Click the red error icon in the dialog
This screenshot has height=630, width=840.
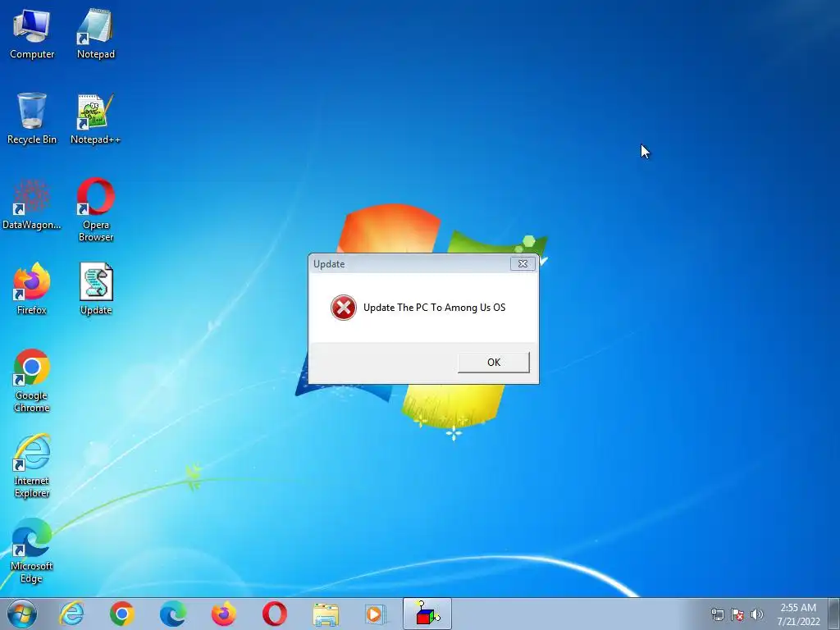click(344, 308)
